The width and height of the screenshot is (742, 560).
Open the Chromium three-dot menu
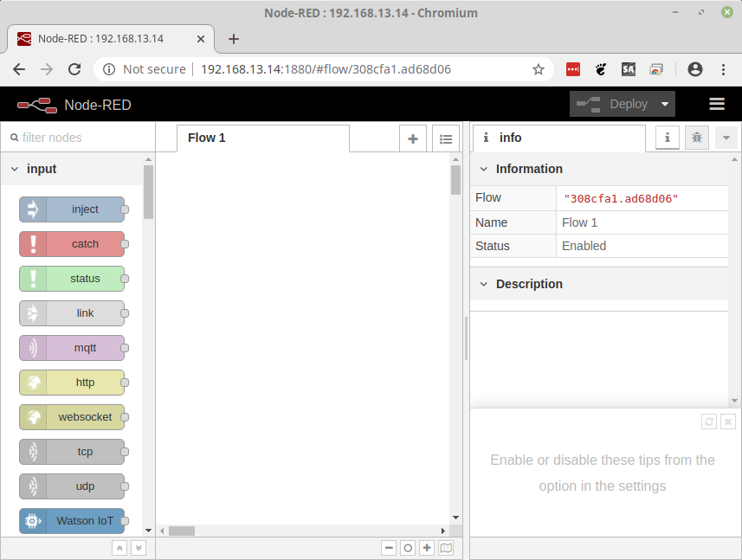pos(723,69)
